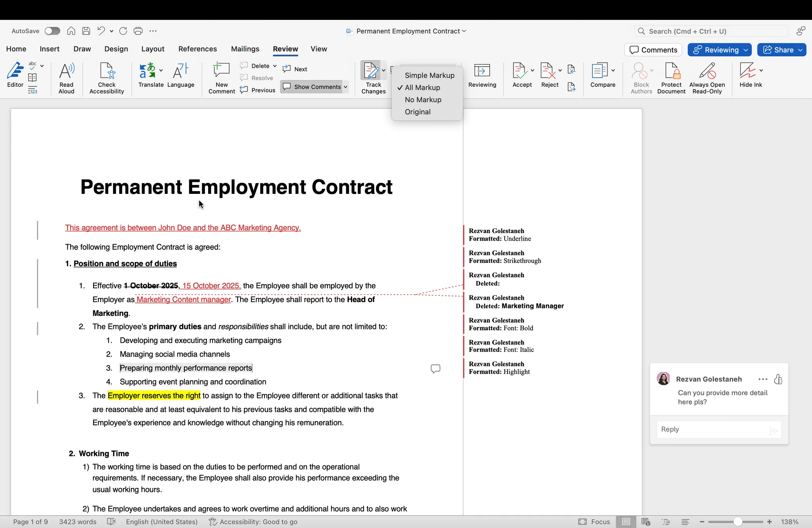
Task: Open the References tab
Action: [x=197, y=49]
